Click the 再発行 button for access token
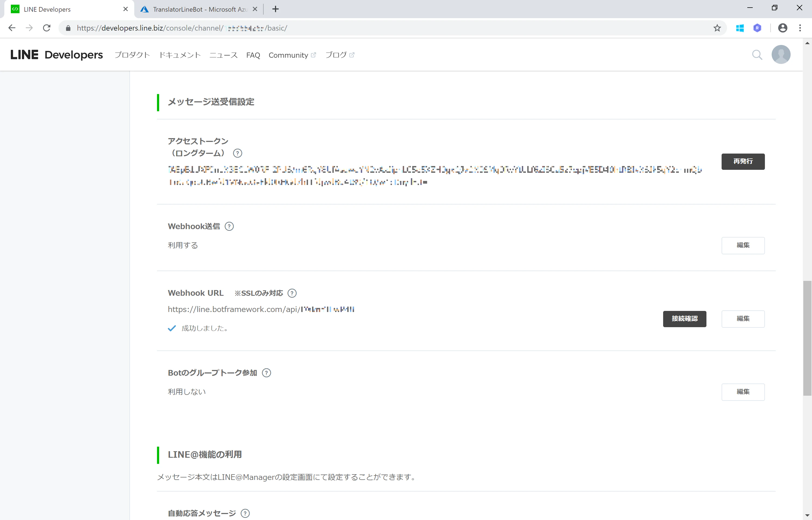This screenshot has width=812, height=520. 743,161
